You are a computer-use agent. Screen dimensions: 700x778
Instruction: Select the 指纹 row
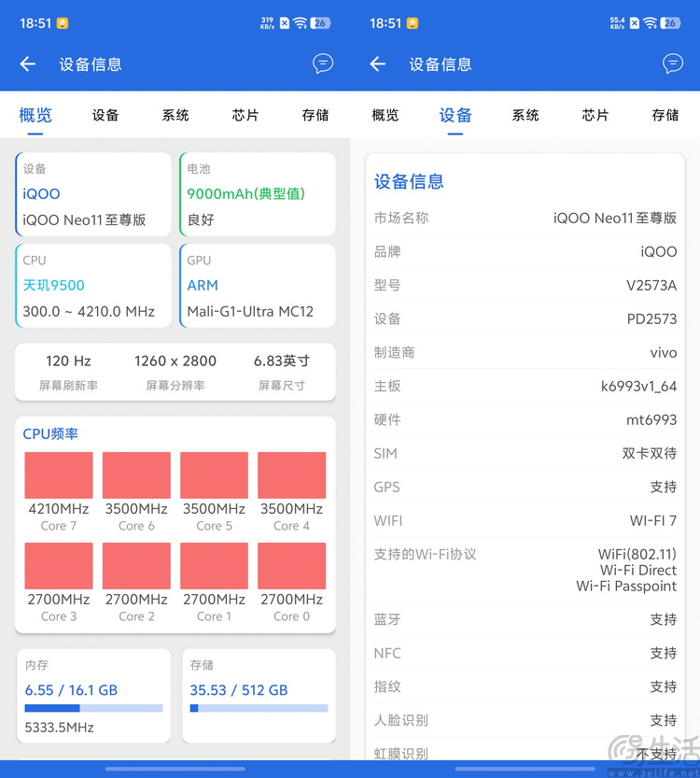525,686
